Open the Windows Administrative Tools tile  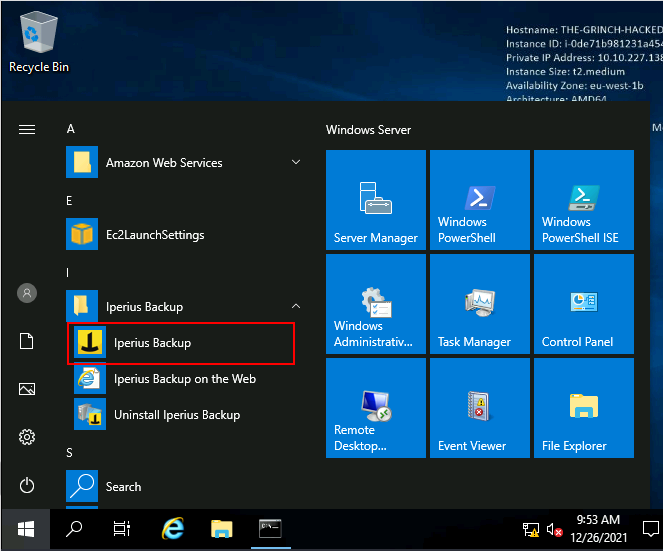[376, 304]
